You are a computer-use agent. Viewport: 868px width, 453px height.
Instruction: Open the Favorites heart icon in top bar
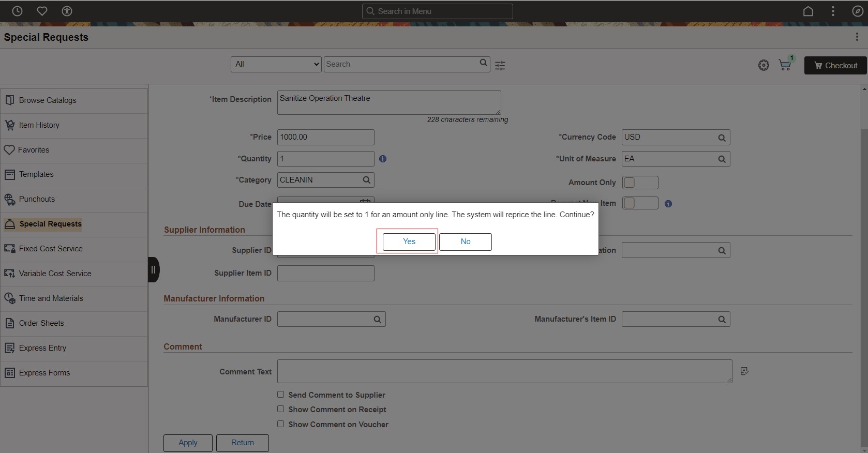[x=42, y=11]
